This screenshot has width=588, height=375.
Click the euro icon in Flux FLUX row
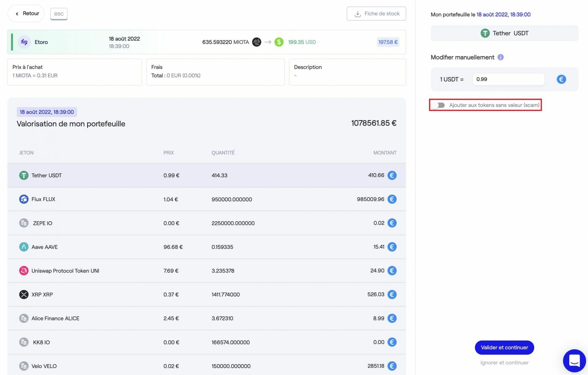point(392,199)
